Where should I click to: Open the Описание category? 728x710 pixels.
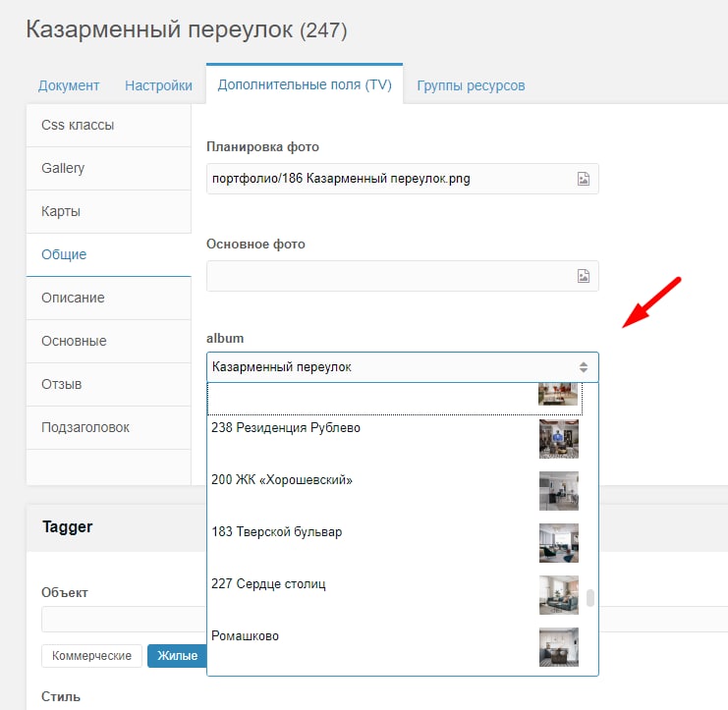[x=109, y=298]
